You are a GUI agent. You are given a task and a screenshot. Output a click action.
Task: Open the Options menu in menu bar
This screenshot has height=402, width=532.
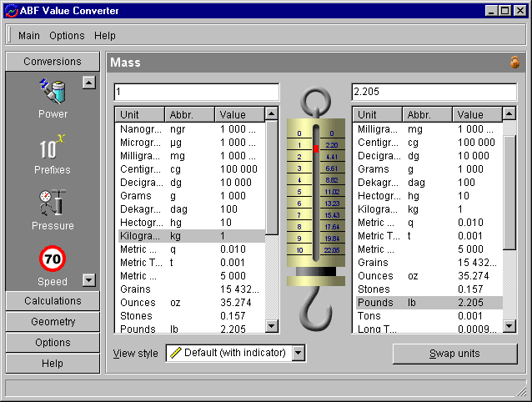pos(67,36)
